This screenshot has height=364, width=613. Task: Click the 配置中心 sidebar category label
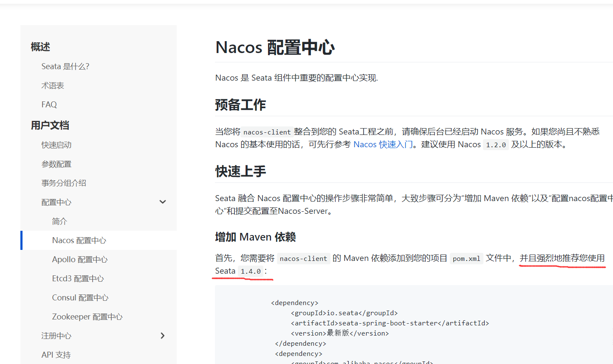point(56,202)
